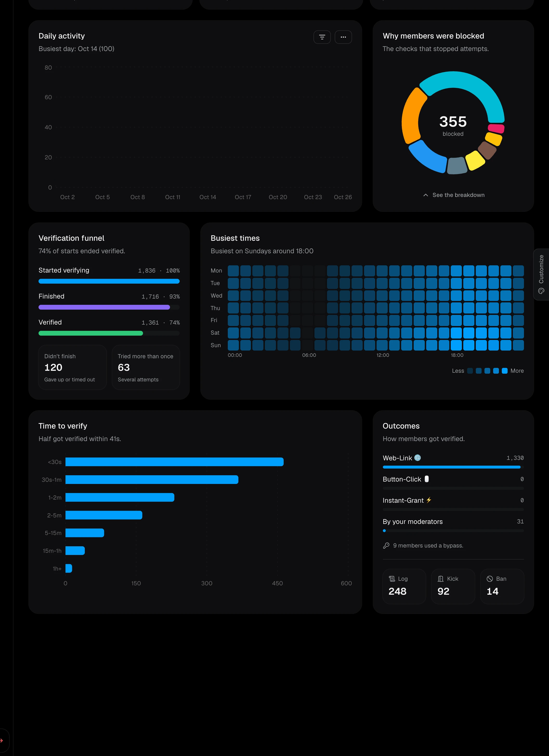Click the Button-Click mouse icon
This screenshot has height=756, width=549.
(426, 479)
